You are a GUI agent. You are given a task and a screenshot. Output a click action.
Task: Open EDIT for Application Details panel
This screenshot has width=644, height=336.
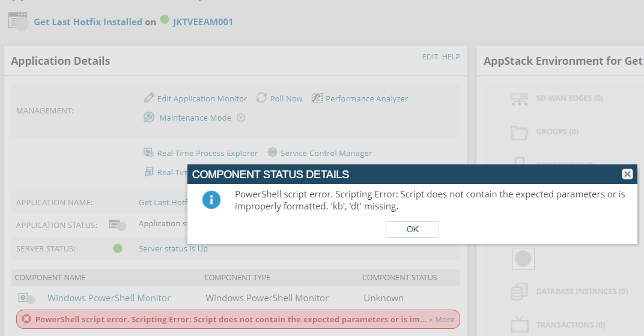(x=430, y=56)
